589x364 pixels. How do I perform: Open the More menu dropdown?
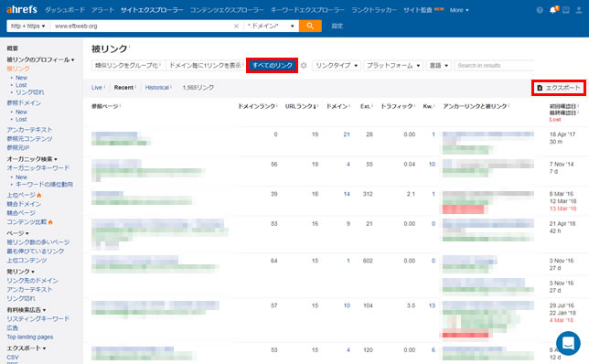pos(459,10)
